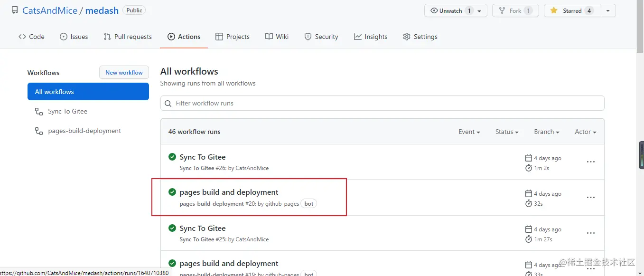Open the Security tab
644x276 pixels.
click(321, 37)
